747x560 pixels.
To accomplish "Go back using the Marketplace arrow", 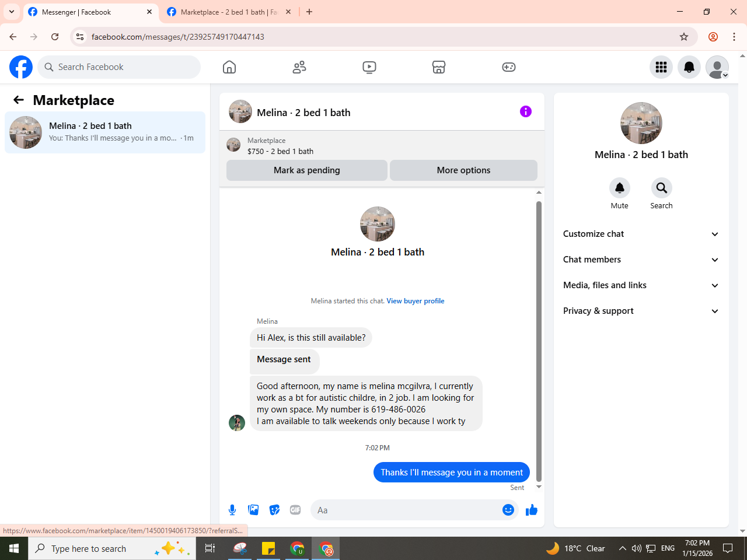I will [x=19, y=100].
